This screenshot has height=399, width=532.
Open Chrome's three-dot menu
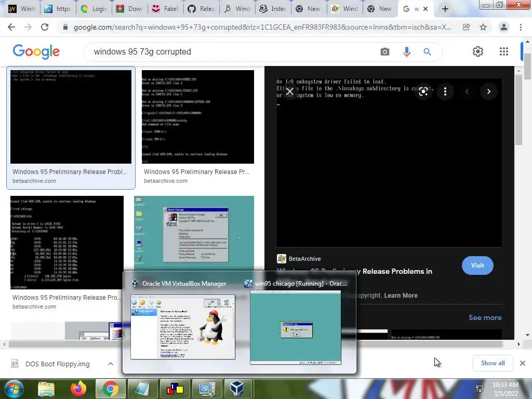[521, 27]
